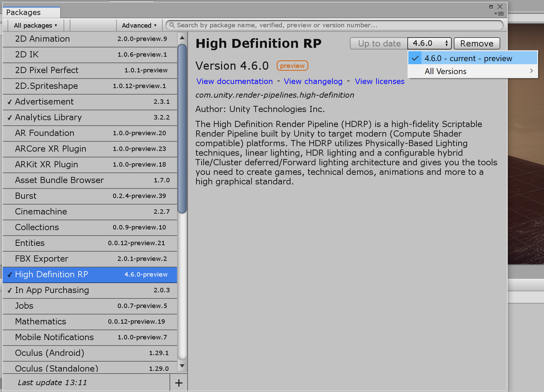The width and height of the screenshot is (544, 392).
Task: Select the Oculus (Android) package
Action: coord(90,353)
